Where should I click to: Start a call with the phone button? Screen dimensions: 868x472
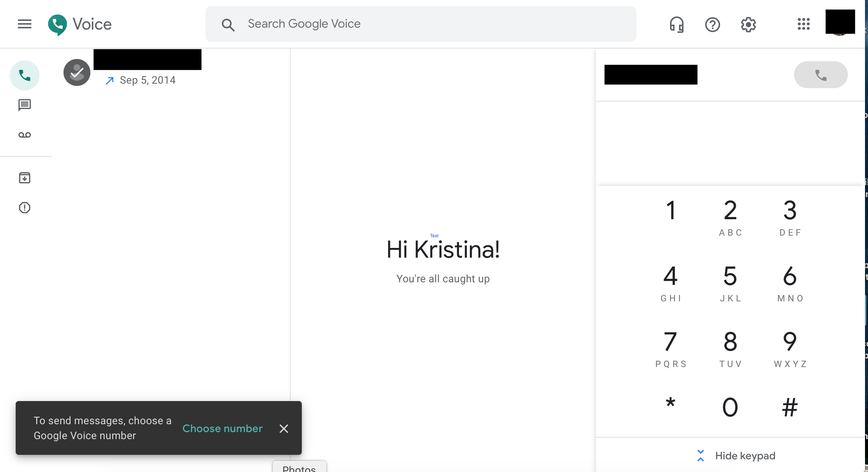[x=820, y=75]
